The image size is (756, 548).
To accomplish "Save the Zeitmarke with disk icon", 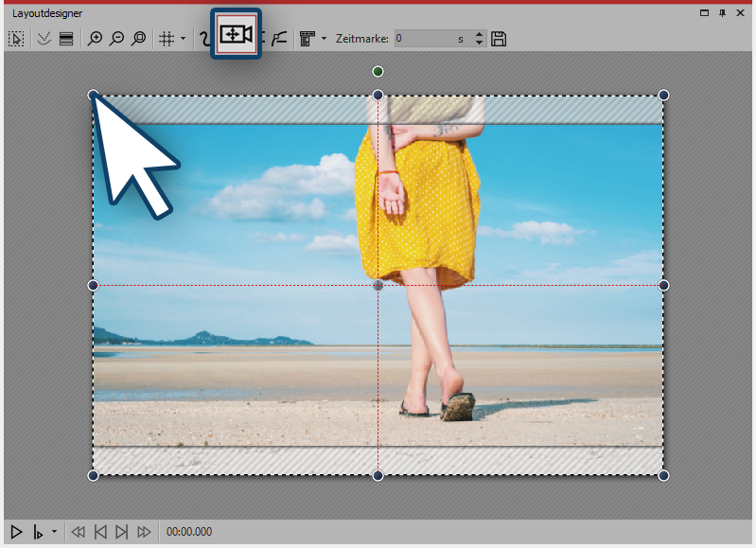I will pyautogui.click(x=499, y=39).
